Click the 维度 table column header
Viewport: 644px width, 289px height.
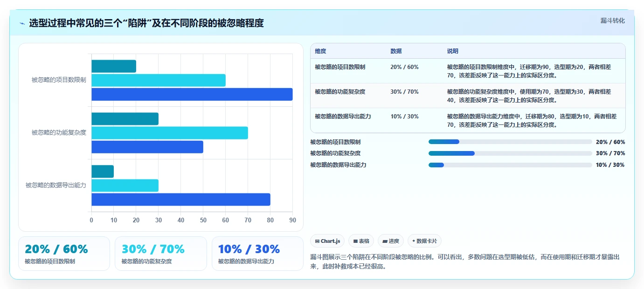coord(320,51)
